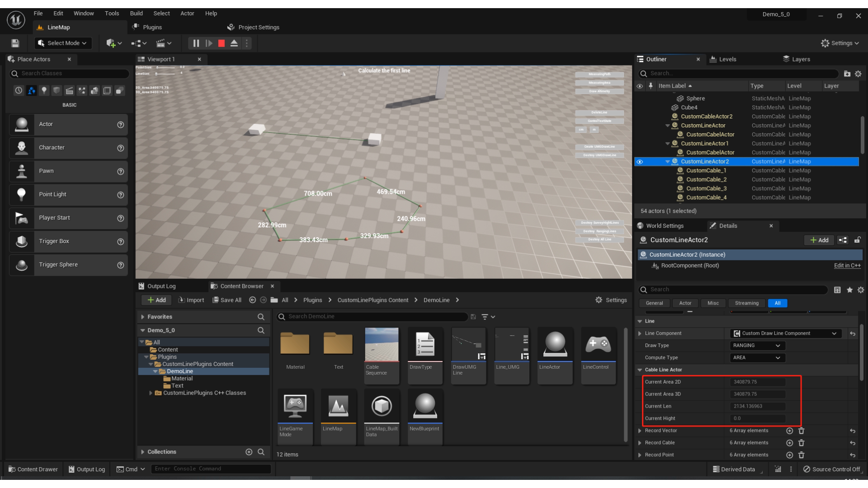
Task: Open the Compute Type AREA dropdown
Action: [757, 358]
